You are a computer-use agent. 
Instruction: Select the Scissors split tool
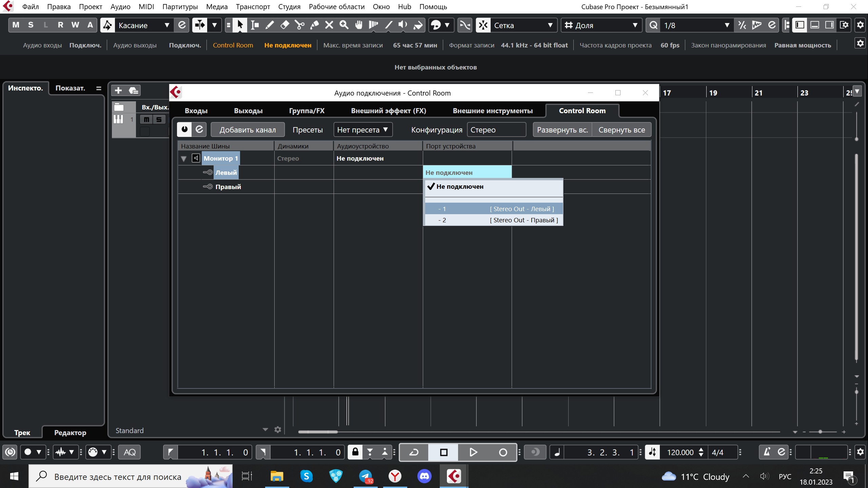[299, 25]
